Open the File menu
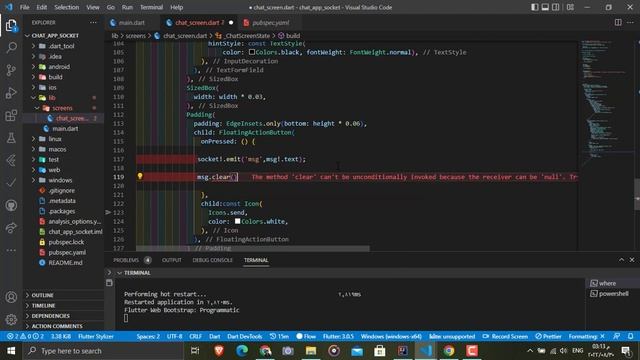640x360 pixels. [x=24, y=7]
